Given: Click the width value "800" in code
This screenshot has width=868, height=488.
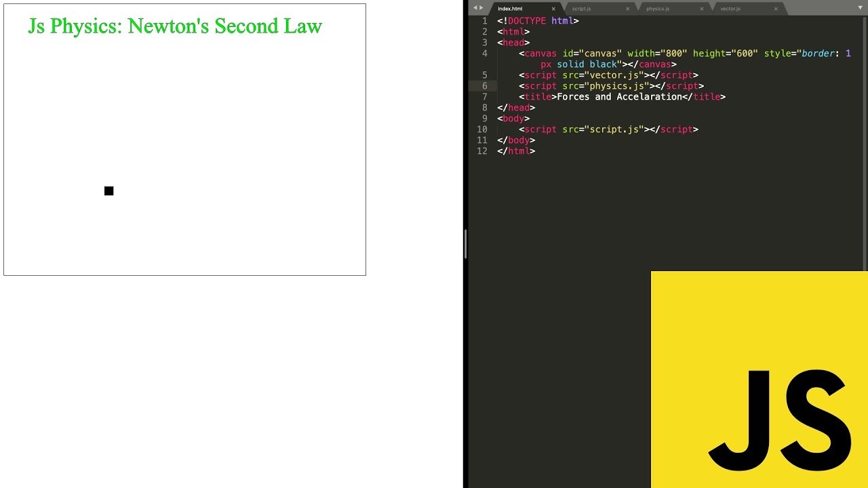Looking at the screenshot, I should (x=674, y=54).
